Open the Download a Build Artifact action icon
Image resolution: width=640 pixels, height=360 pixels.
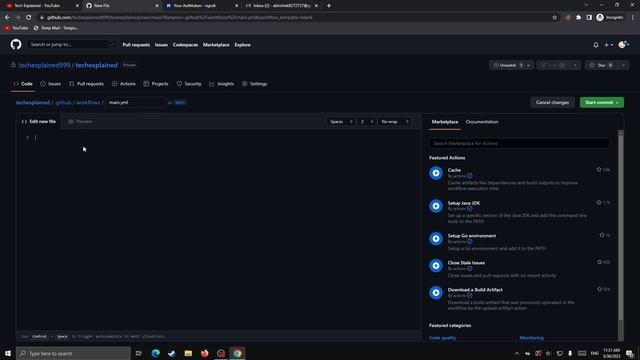(436, 293)
